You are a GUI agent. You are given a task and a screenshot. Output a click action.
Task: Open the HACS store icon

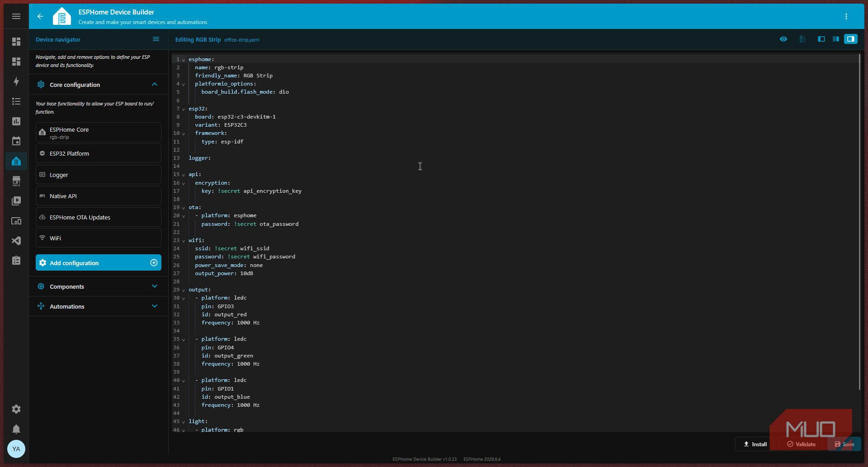[x=16, y=181]
